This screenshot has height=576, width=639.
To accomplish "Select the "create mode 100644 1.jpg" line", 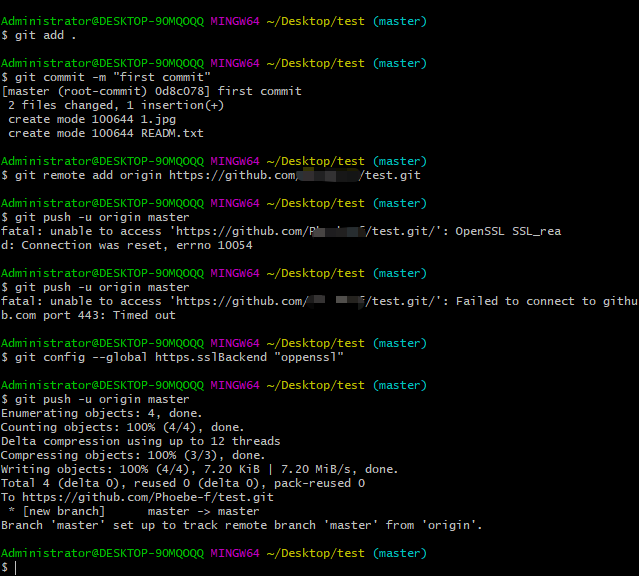I will coord(92,119).
